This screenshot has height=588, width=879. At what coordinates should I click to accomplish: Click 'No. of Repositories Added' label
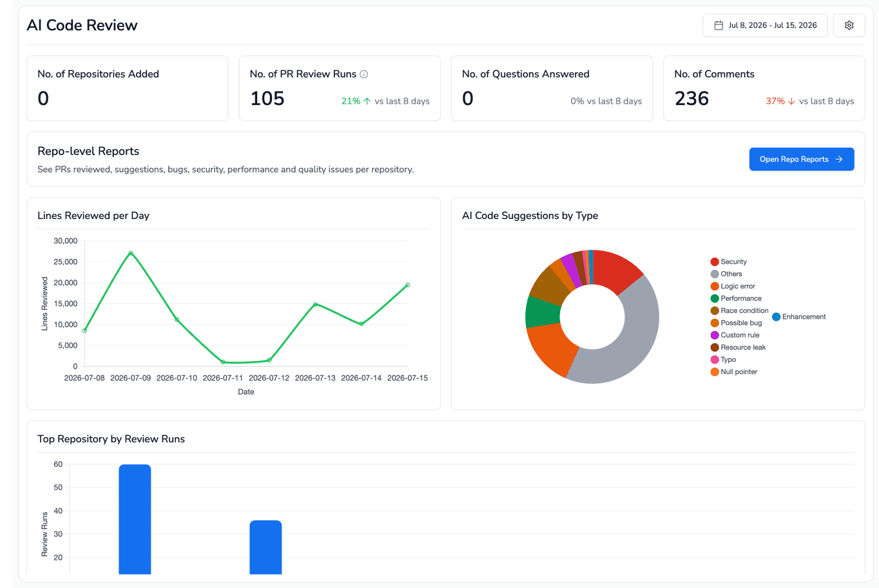point(98,74)
